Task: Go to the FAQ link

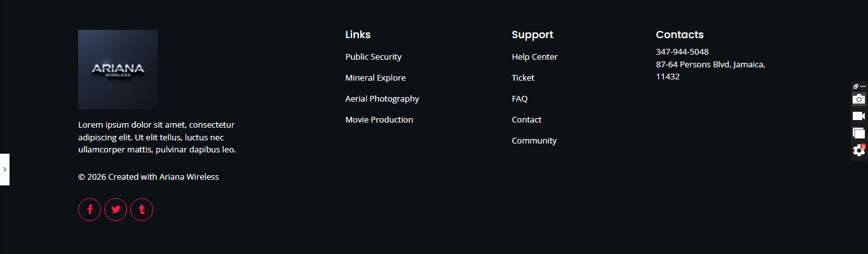Action: pos(519,99)
